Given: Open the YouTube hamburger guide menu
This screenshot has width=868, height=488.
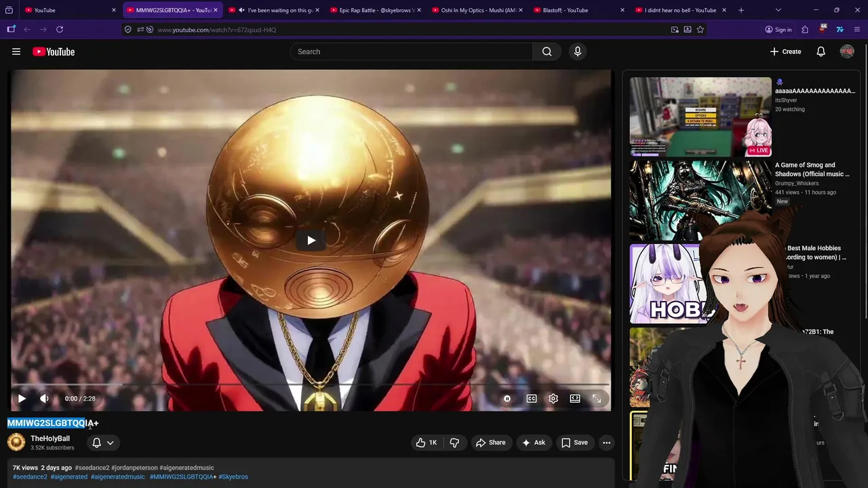Looking at the screenshot, I should [16, 52].
